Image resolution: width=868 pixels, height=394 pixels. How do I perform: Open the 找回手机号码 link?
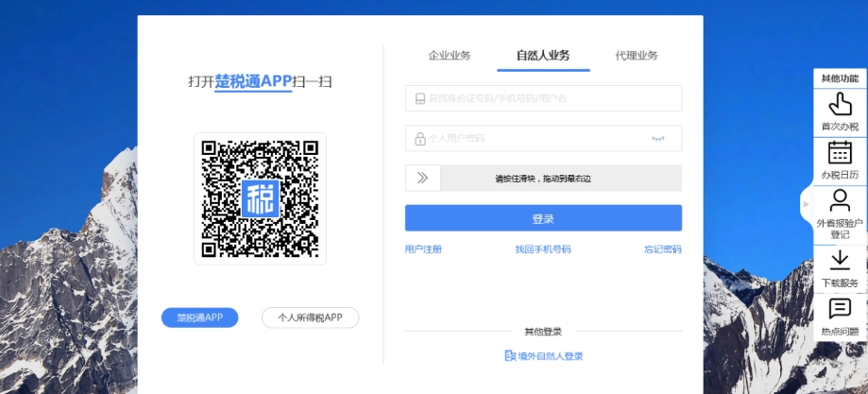tap(543, 249)
